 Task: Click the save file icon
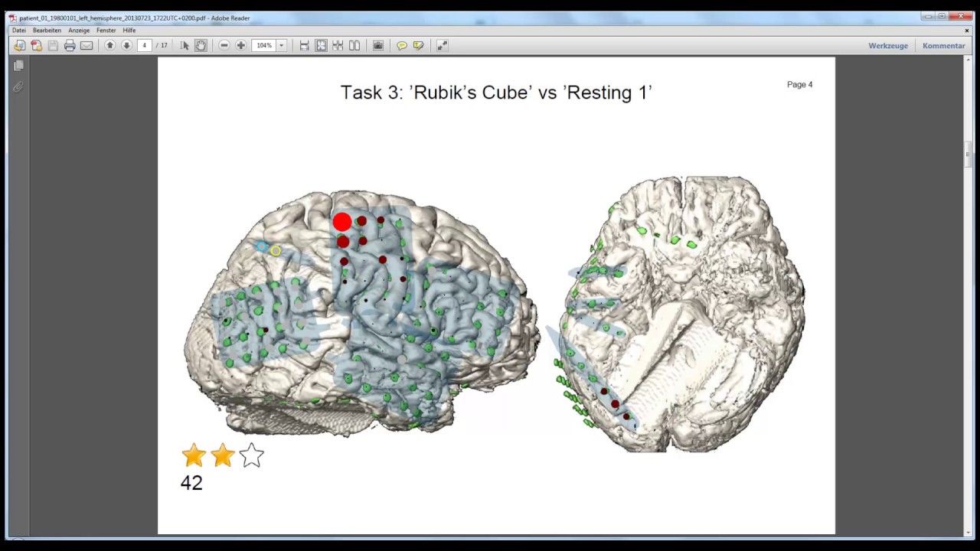pos(53,46)
